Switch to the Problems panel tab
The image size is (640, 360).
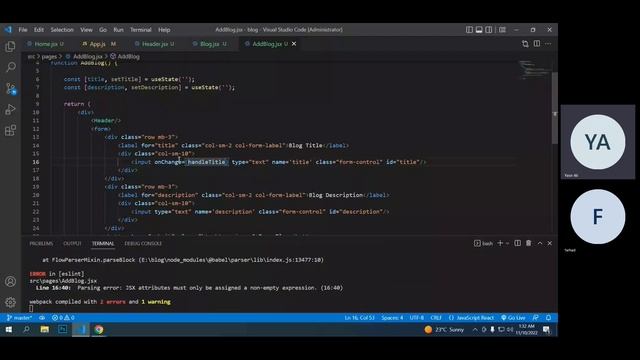click(x=41, y=243)
